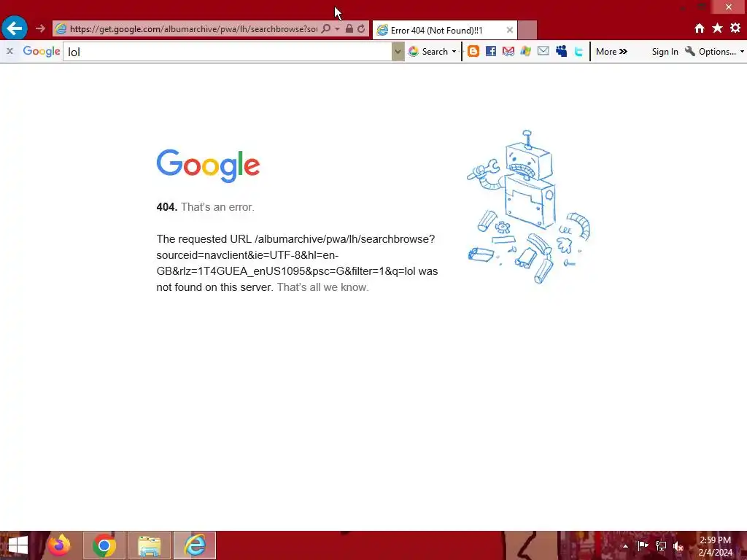Open the Home page icon
The width and height of the screenshot is (747, 560).
(x=699, y=28)
